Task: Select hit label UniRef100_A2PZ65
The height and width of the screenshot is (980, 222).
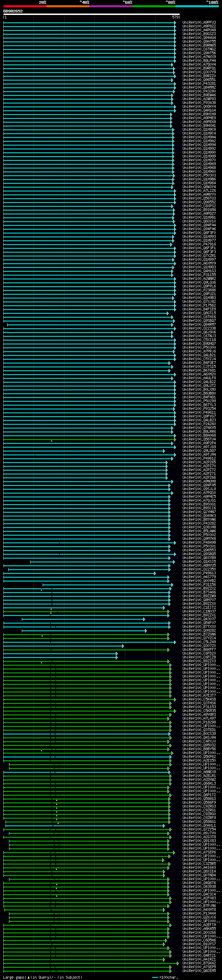Action: pos(199,462)
